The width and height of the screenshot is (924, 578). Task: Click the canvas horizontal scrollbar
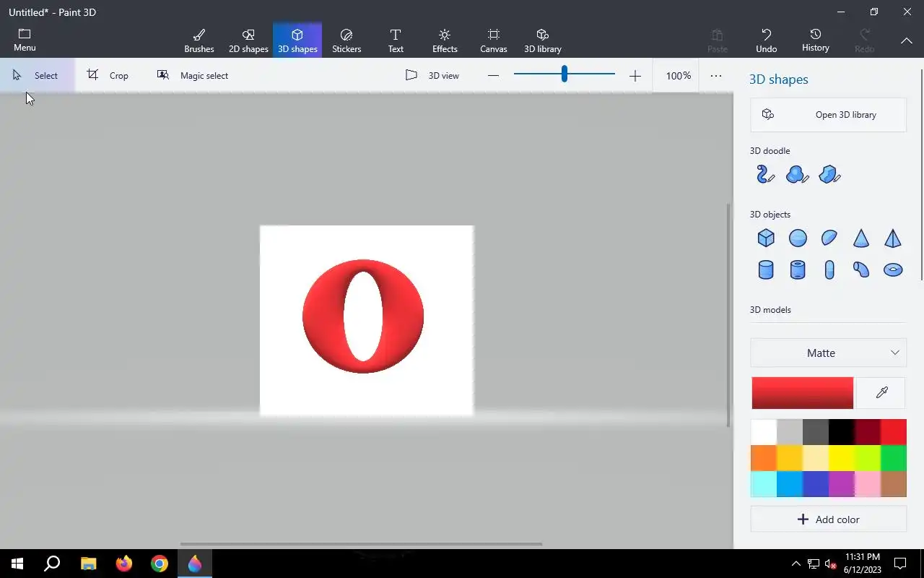(x=361, y=544)
